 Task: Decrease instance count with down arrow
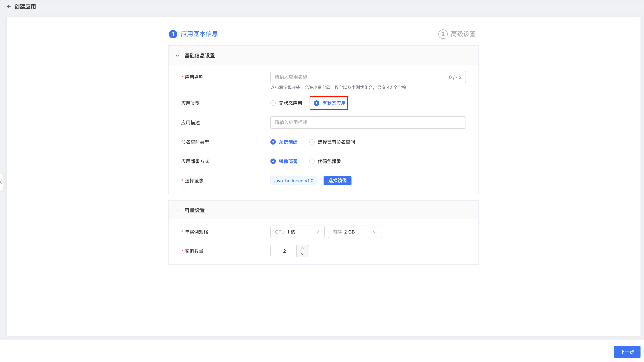point(303,254)
